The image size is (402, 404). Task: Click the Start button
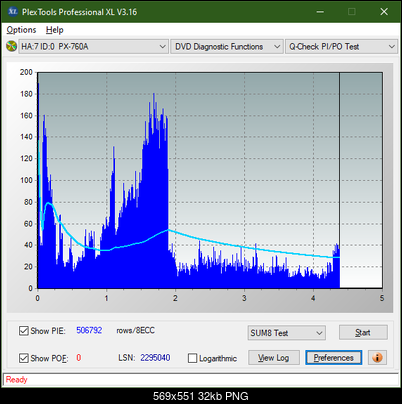pos(363,332)
